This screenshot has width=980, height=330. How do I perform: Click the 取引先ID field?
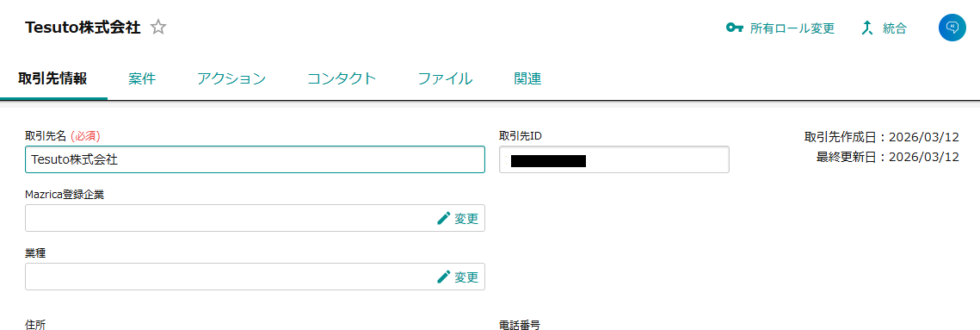click(x=614, y=159)
